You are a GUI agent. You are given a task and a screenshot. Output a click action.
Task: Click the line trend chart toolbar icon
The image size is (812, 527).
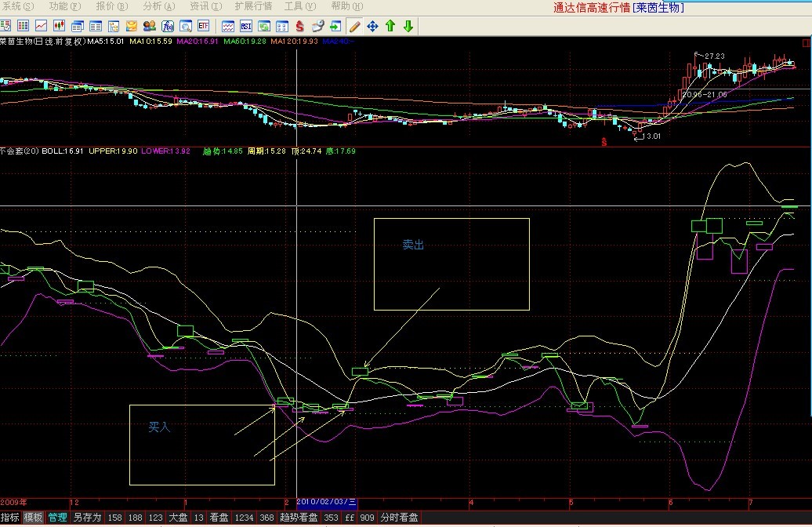tap(41, 26)
